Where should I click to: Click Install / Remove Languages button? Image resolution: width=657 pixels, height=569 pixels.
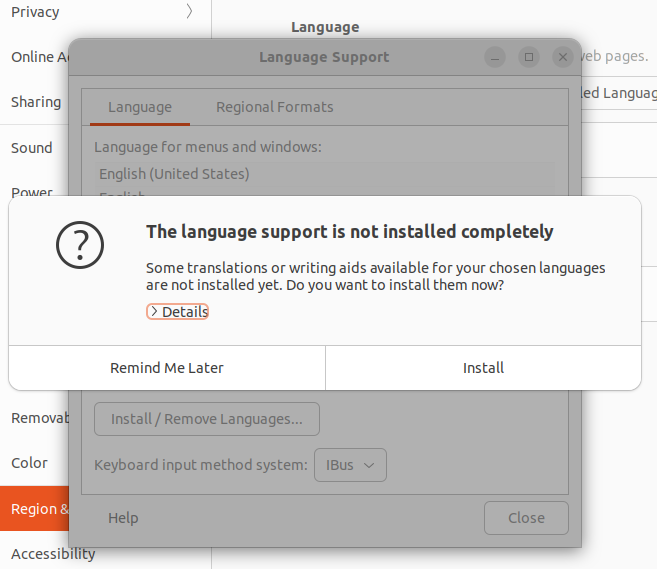point(207,419)
